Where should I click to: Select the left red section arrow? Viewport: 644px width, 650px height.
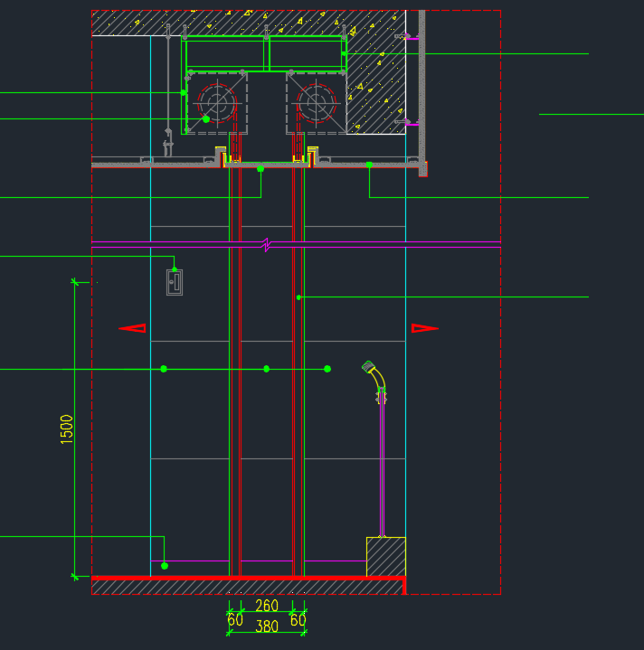click(x=132, y=328)
